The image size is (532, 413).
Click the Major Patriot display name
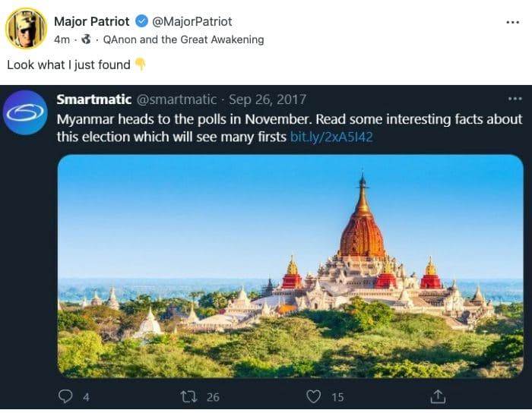coord(92,21)
